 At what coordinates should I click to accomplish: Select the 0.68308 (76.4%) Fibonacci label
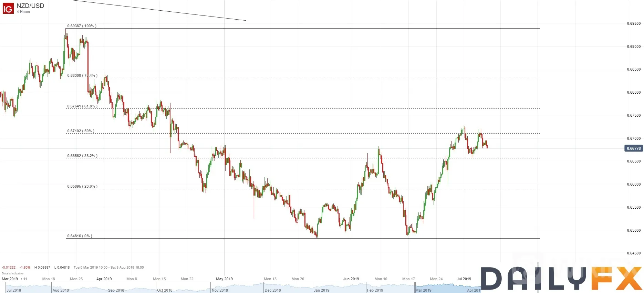coord(82,75)
